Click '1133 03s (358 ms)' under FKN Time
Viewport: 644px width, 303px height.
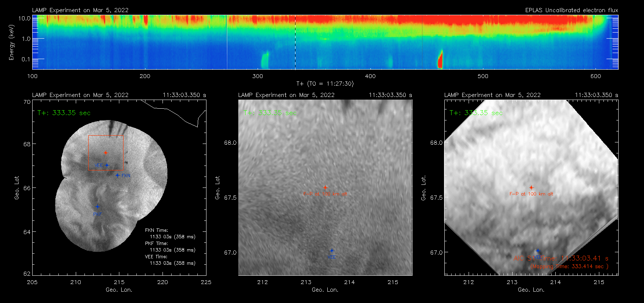tap(173, 237)
